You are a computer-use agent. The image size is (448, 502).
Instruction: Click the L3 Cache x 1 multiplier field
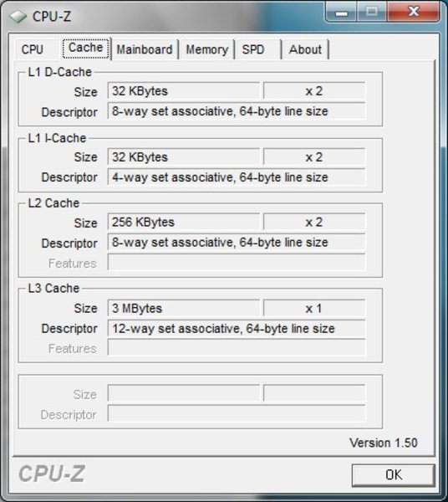coord(314,308)
